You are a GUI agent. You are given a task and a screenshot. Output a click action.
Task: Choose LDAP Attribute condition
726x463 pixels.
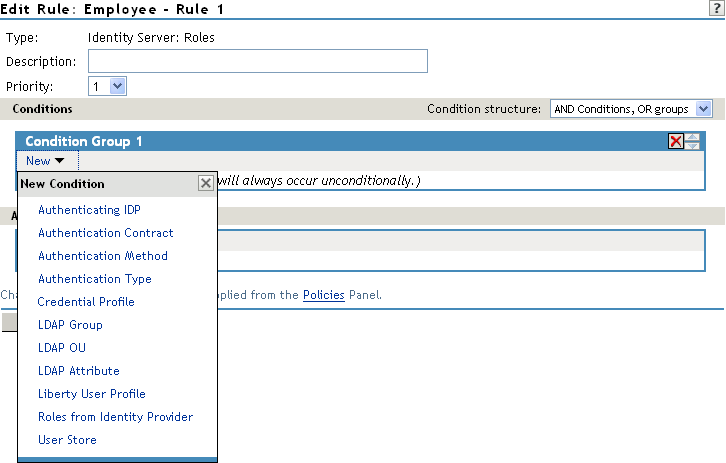coord(79,371)
